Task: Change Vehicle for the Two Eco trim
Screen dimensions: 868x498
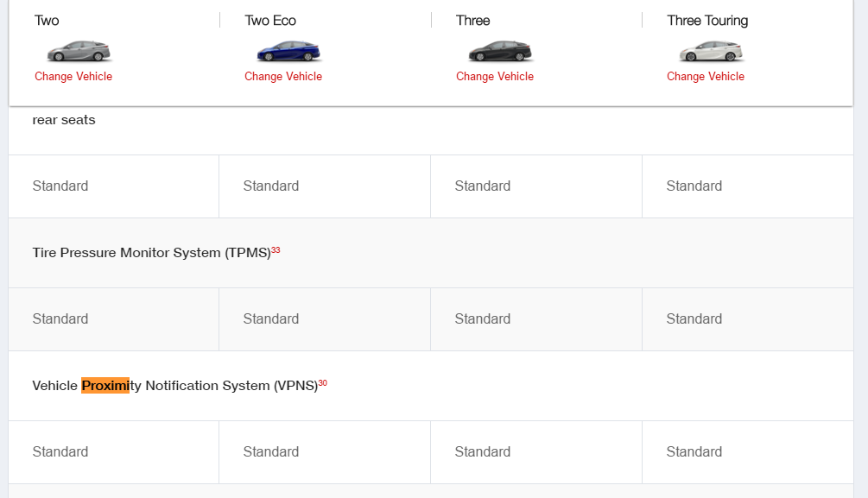Action: [x=283, y=76]
